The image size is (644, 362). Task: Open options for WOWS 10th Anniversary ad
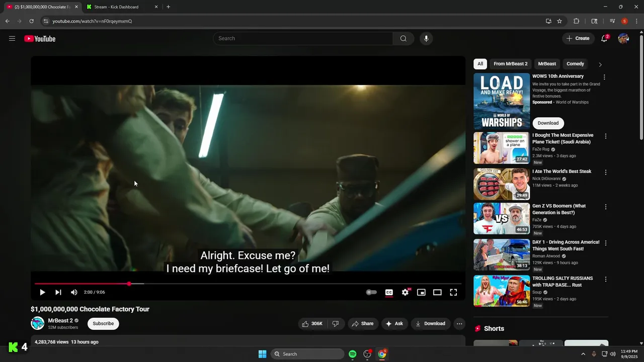click(605, 77)
